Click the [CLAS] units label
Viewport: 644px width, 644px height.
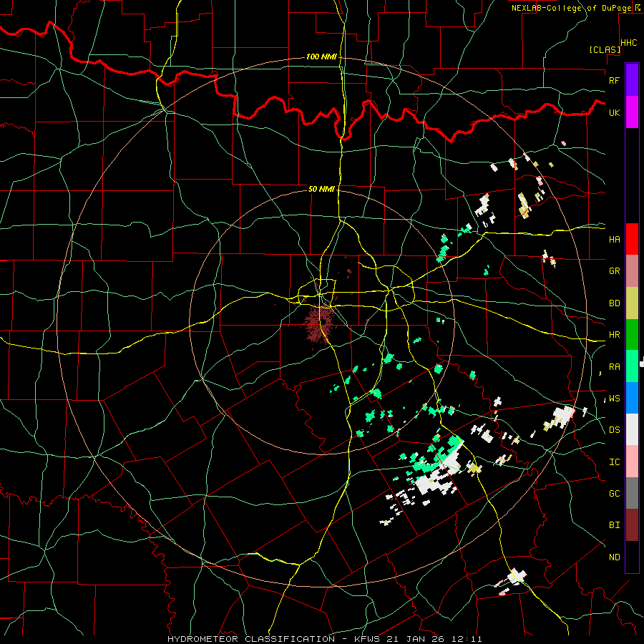(605, 49)
